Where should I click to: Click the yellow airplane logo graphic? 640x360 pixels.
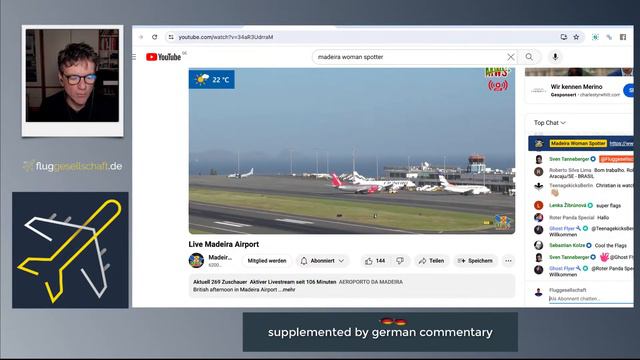70,250
